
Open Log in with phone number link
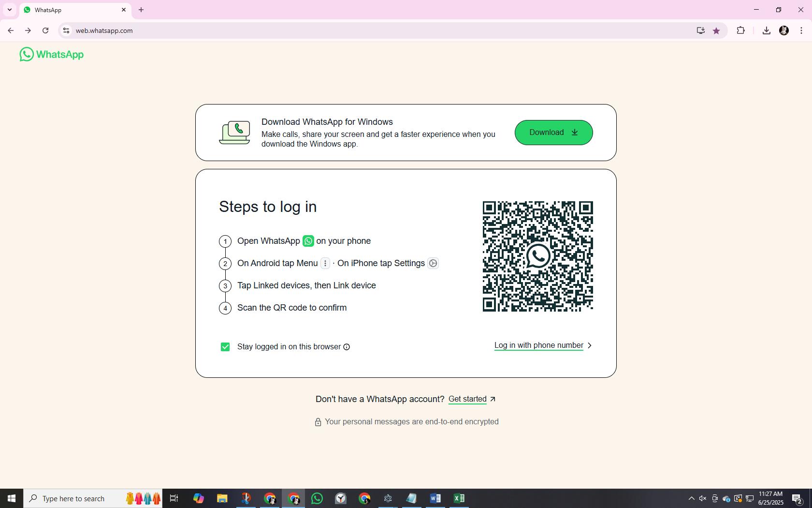pos(538,345)
